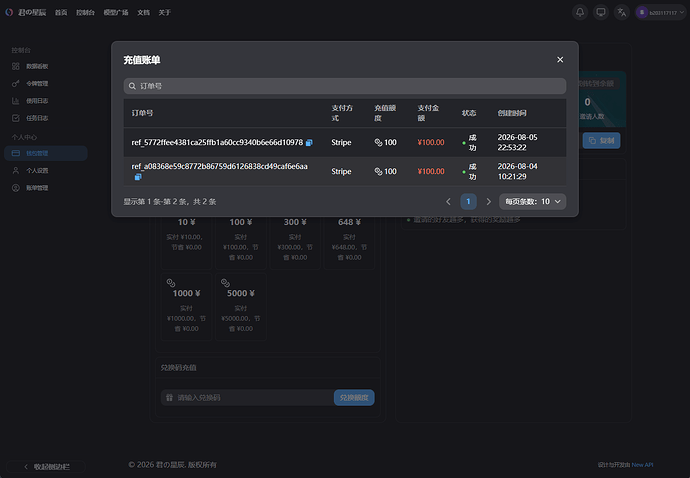Image resolution: width=690 pixels, height=478 pixels.
Task: Click the gift icon in redeem code field
Action: (x=169, y=397)
